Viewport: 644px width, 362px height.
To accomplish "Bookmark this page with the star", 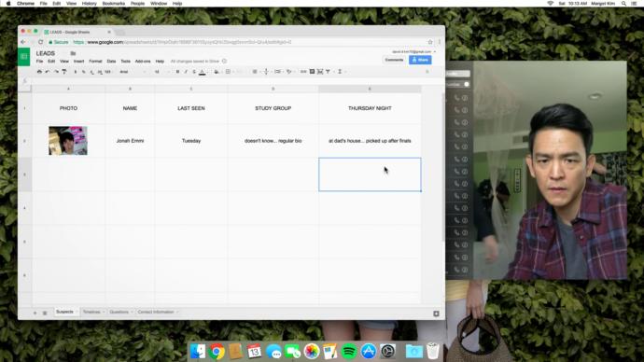I will tap(430, 42).
